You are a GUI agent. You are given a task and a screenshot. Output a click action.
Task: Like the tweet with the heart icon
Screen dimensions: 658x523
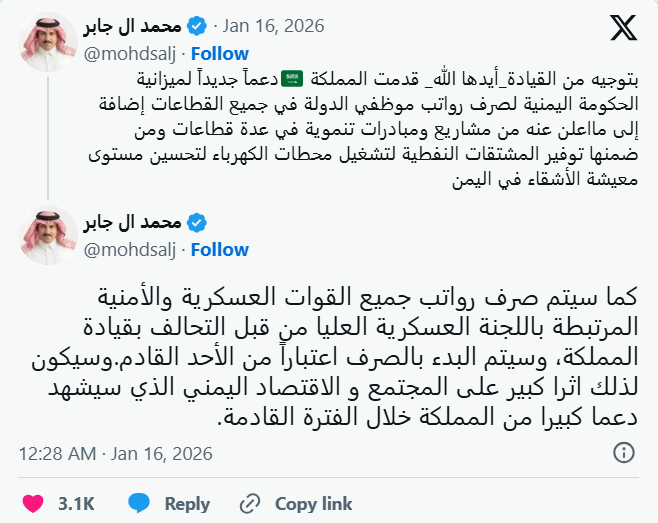33,502
